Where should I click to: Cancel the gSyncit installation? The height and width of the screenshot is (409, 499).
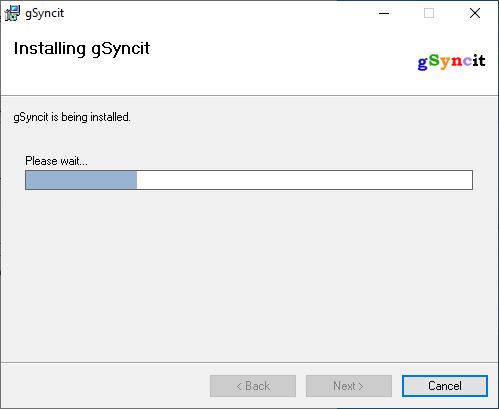[x=445, y=386]
